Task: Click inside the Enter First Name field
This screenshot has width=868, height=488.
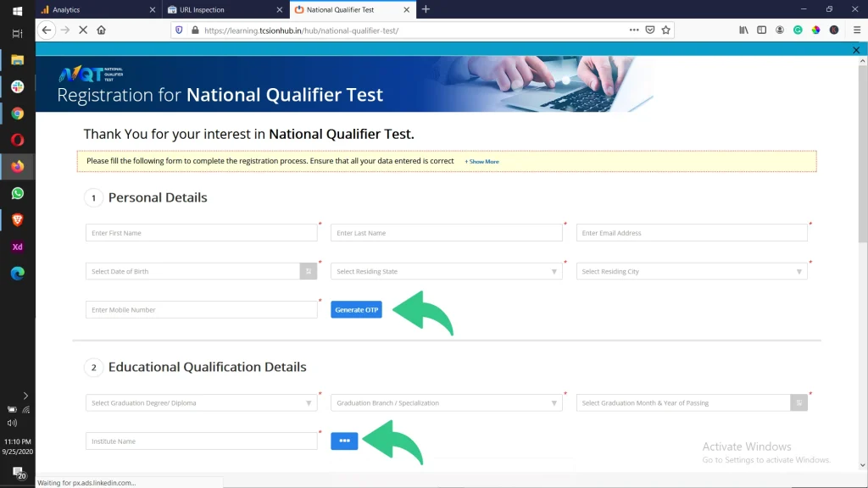Action: tap(201, 232)
